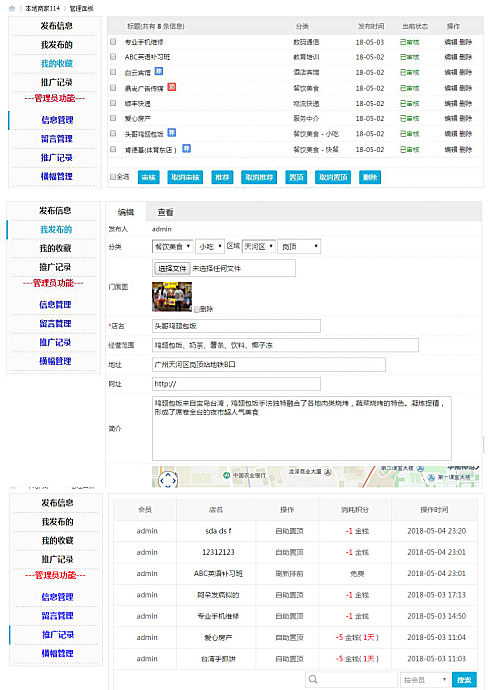500x690 pixels.
Task: Click 本地商家114 in the breadcrumb
Action: pos(42,8)
